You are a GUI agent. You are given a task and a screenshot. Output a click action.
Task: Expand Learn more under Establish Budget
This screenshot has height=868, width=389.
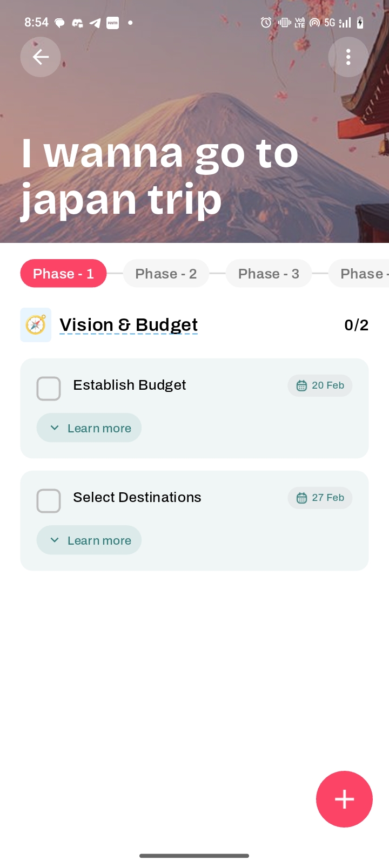click(89, 428)
